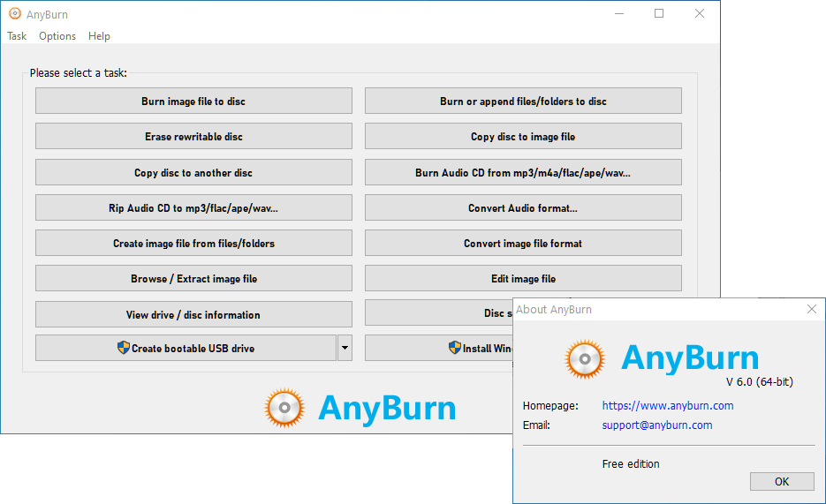Close the About AnyBurn dialog

pyautogui.click(x=812, y=309)
